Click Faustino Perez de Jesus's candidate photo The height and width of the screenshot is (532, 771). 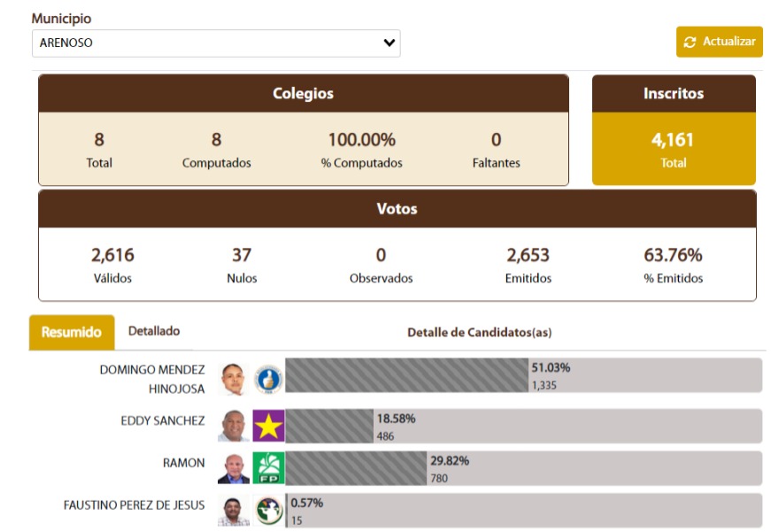pos(233,511)
